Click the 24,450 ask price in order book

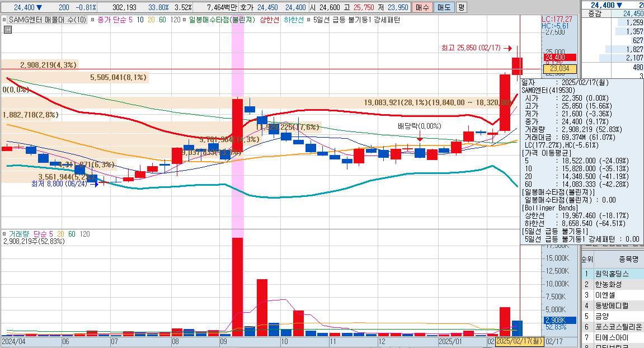point(633,13)
